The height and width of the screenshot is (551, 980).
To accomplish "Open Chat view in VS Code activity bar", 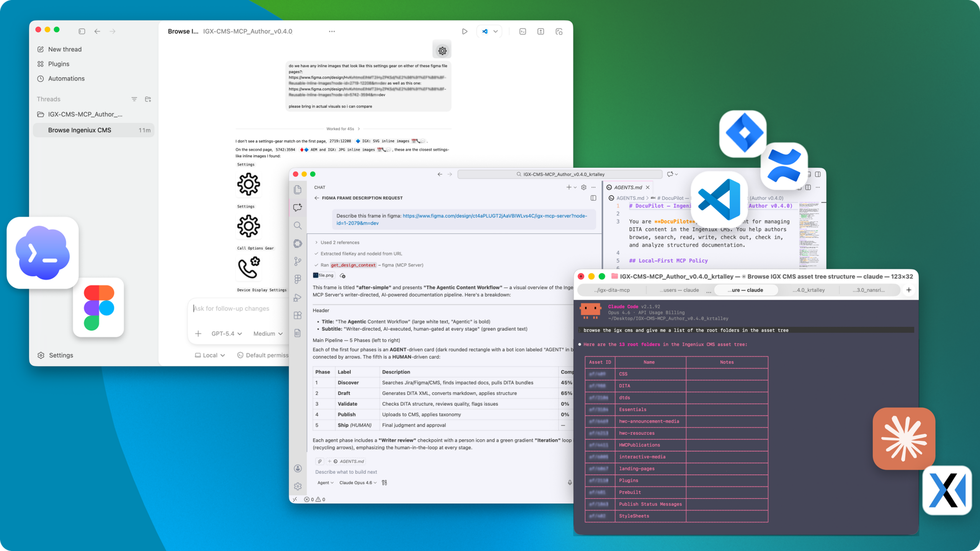I will click(x=298, y=207).
